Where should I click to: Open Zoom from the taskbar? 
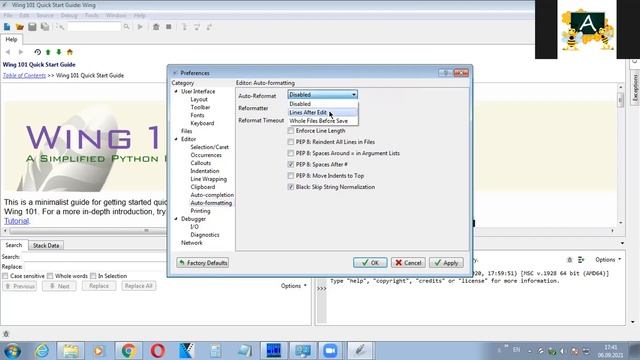tap(330, 351)
